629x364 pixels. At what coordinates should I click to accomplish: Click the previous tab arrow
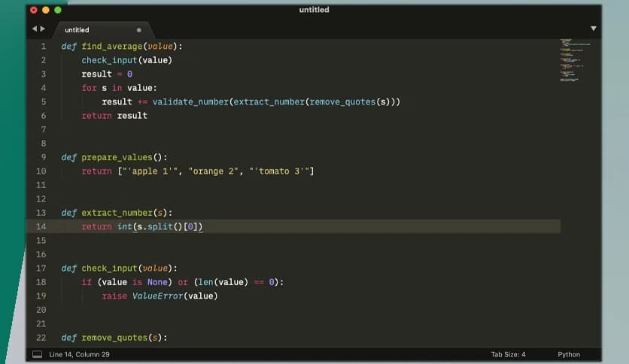click(34, 29)
